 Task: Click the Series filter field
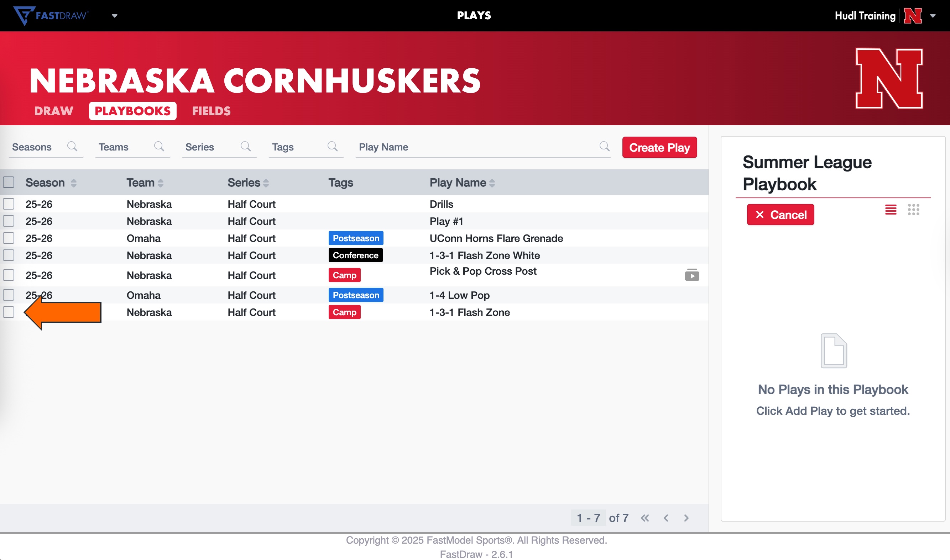(219, 147)
